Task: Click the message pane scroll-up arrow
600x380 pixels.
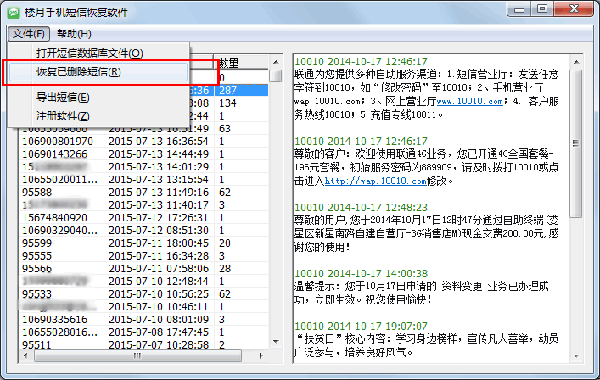Action: [x=576, y=62]
